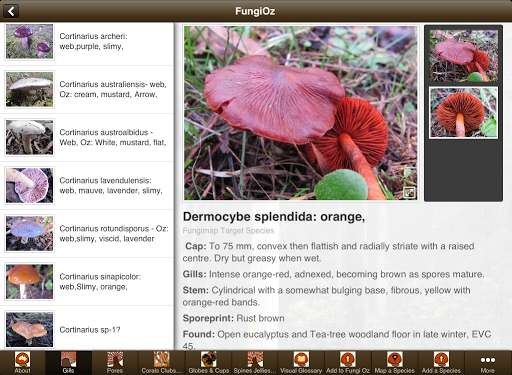Select the Spines Jellies category
This screenshot has height=375, width=512.
coord(255,363)
